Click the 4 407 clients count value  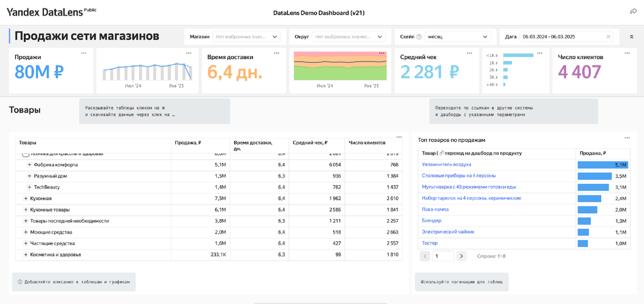pyautogui.click(x=580, y=71)
